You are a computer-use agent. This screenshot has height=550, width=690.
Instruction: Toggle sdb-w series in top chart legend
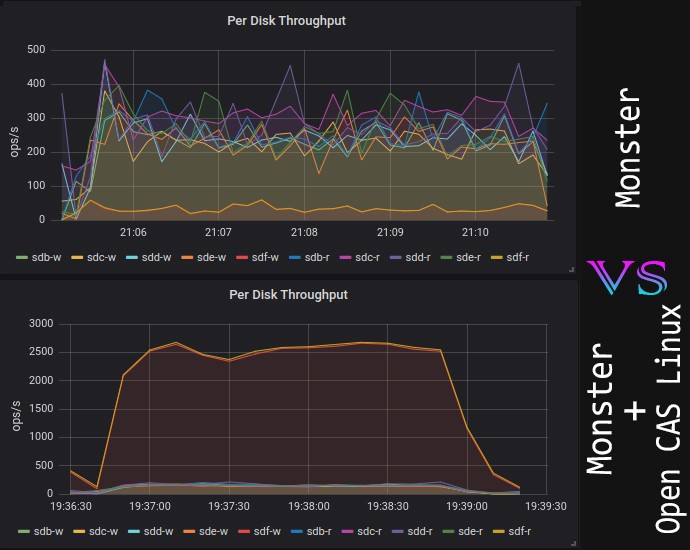click(39, 257)
